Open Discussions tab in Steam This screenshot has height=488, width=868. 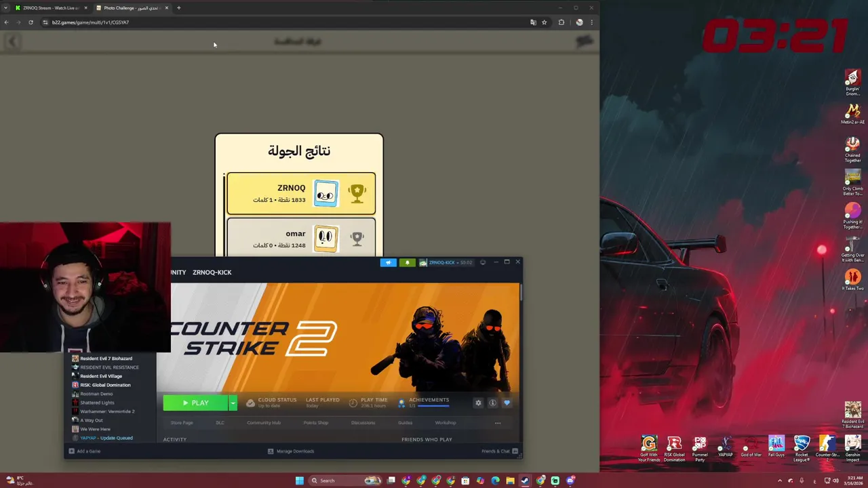tap(363, 423)
